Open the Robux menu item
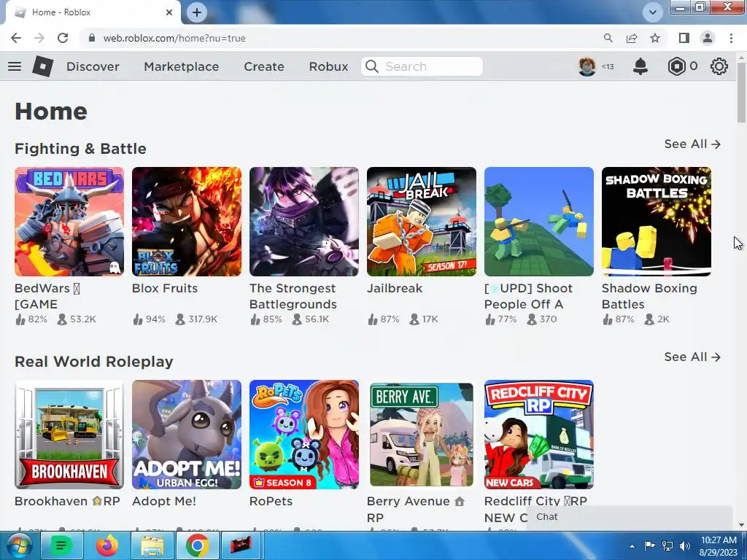 (329, 66)
